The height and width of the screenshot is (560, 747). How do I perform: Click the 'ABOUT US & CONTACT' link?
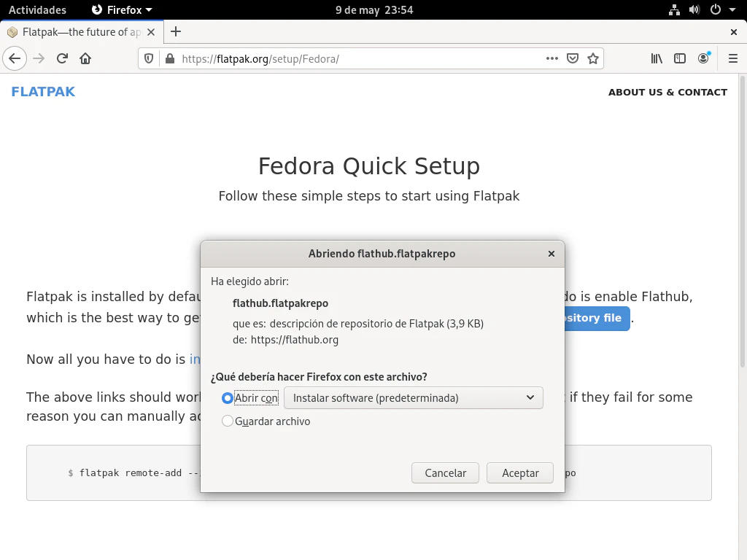667,92
